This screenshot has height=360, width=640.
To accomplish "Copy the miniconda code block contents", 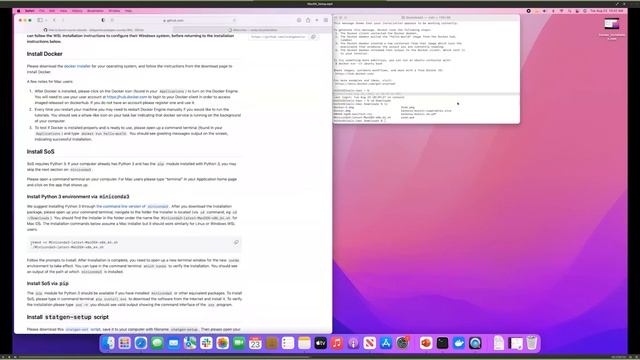I will [x=236, y=242].
